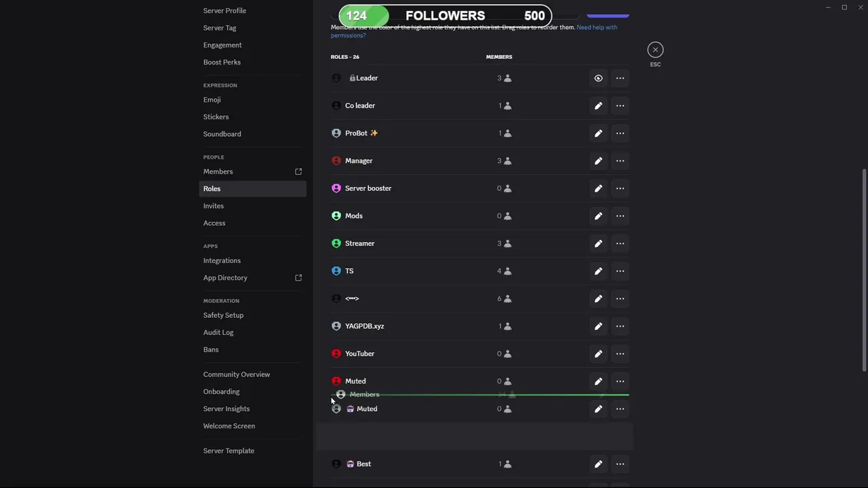This screenshot has height=488, width=868.
Task: View the Leader role via eye icon
Action: tap(598, 78)
